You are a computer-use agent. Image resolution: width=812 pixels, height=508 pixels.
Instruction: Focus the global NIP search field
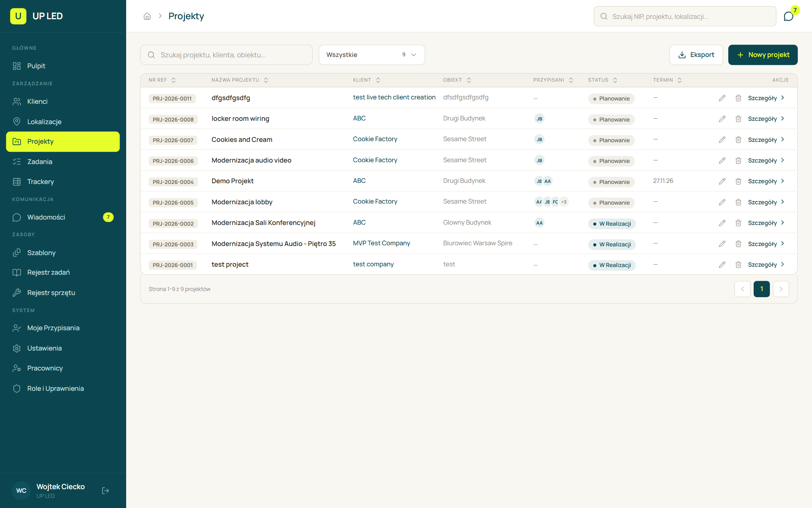(685, 16)
